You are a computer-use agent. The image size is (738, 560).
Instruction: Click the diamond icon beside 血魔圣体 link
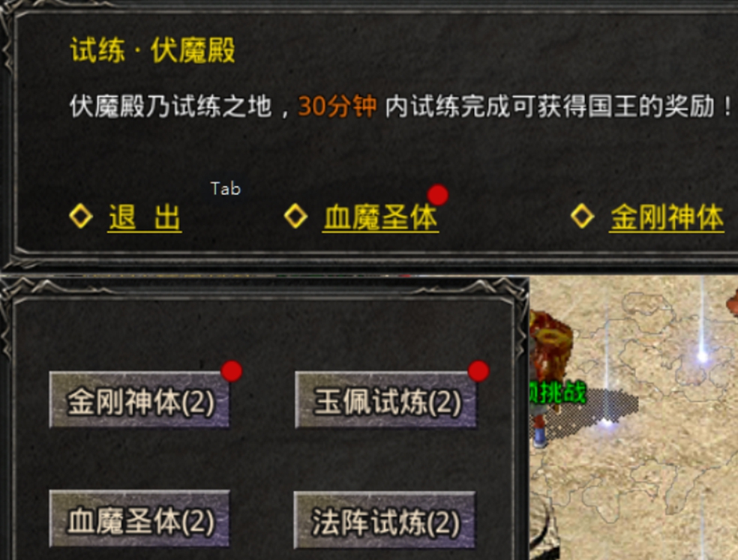pos(296,217)
